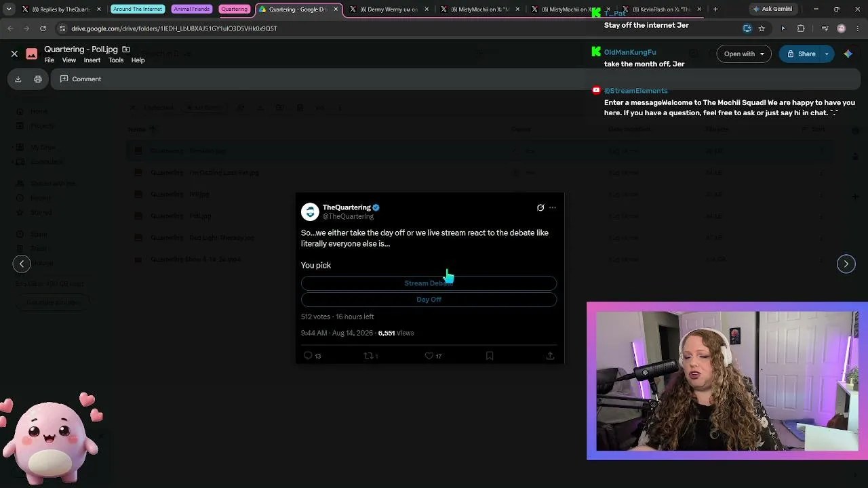
Task: Switch to the Replies by TheQuartering tab
Action: coord(60,9)
